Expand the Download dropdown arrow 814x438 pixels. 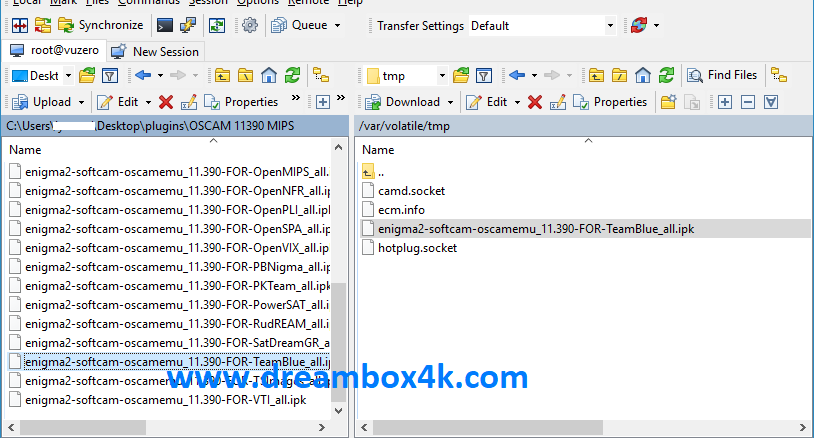[x=451, y=102]
